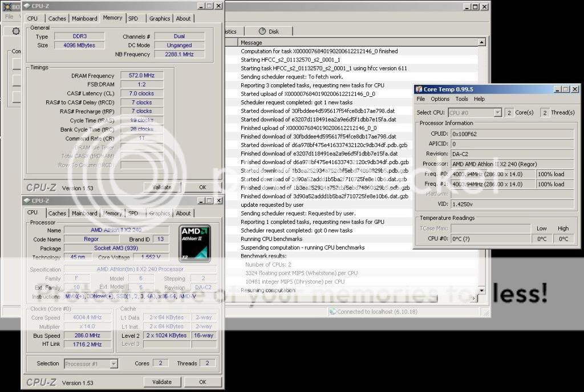Open Graphics tab in top CPU-Z window

point(160,18)
